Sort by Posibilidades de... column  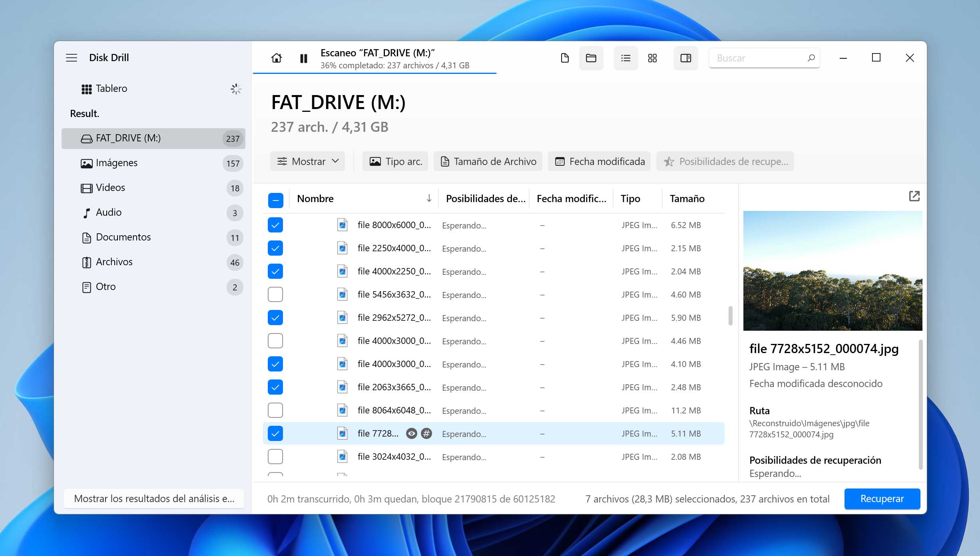tap(485, 199)
